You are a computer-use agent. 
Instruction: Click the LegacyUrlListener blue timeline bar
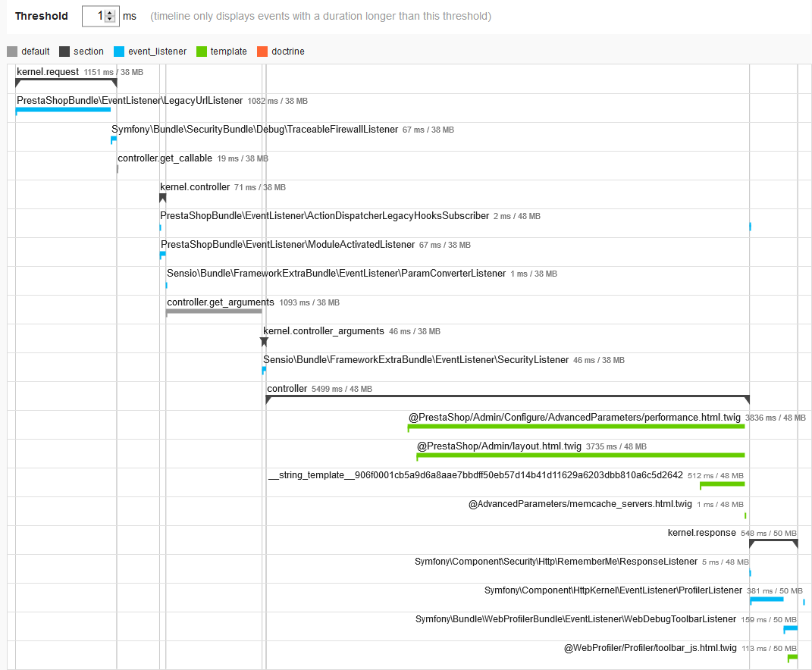(x=63, y=110)
